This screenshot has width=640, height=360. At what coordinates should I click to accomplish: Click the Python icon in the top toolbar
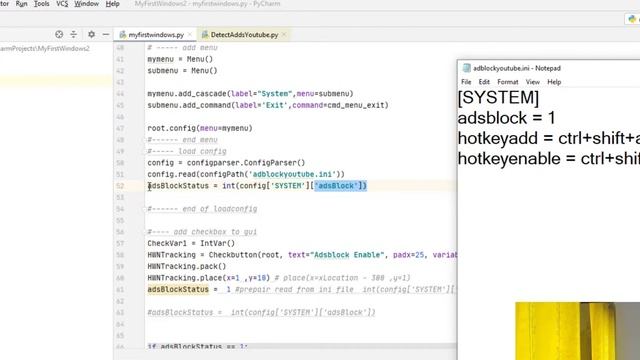tap(632, 19)
